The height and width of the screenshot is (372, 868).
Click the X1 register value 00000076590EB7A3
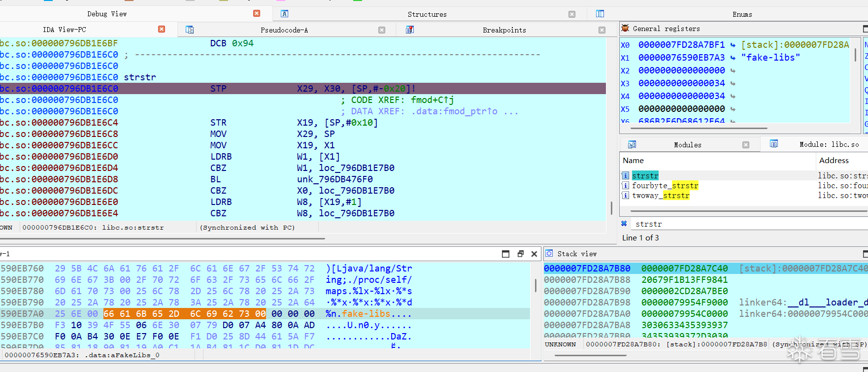pos(682,58)
